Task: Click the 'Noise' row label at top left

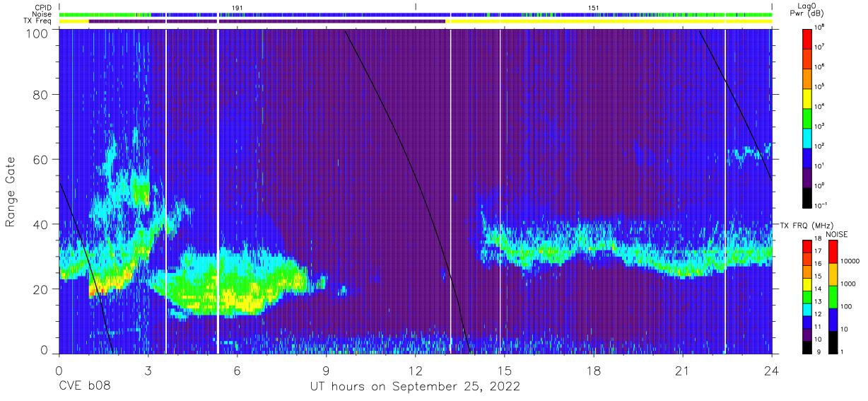Action: (42, 14)
